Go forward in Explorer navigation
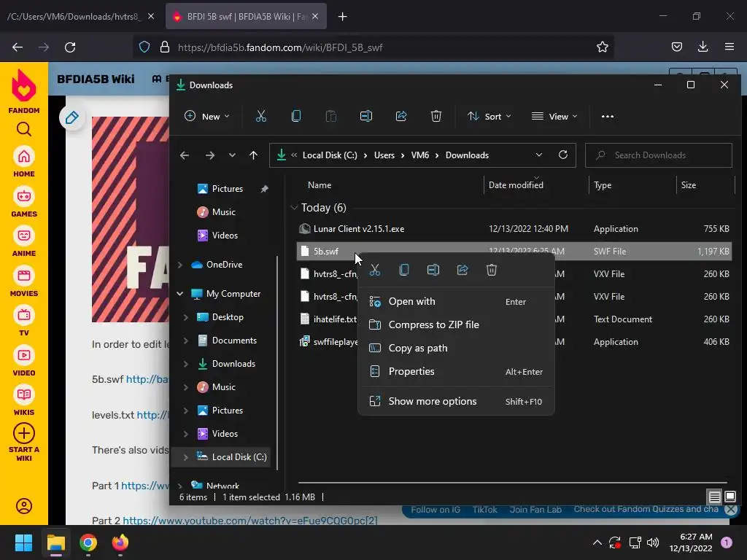Screen dimensions: 747x560 pyautogui.click(x=209, y=155)
